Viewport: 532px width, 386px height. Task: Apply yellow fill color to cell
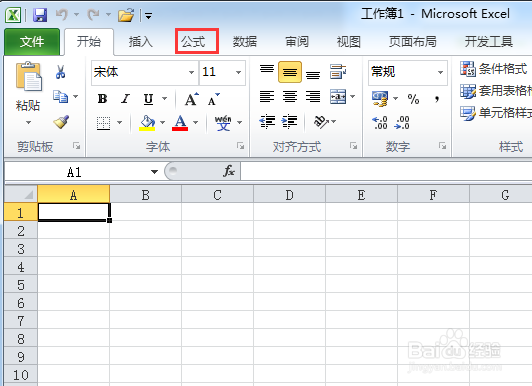click(147, 123)
